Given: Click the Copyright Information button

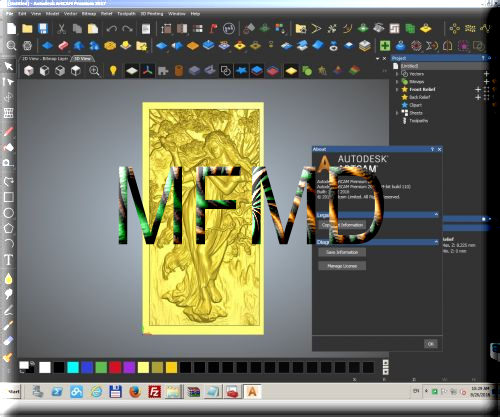Looking at the screenshot, I should pyautogui.click(x=342, y=225).
